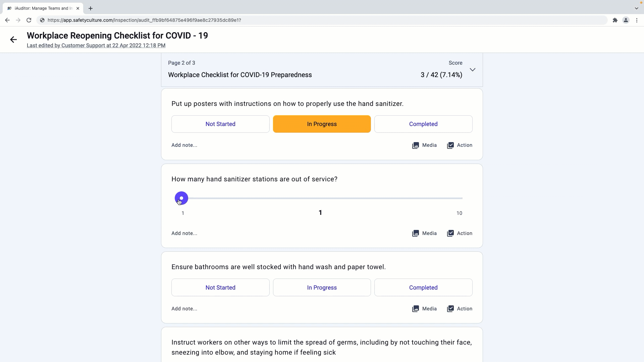Open a new browser tab
644x362 pixels.
[91, 8]
